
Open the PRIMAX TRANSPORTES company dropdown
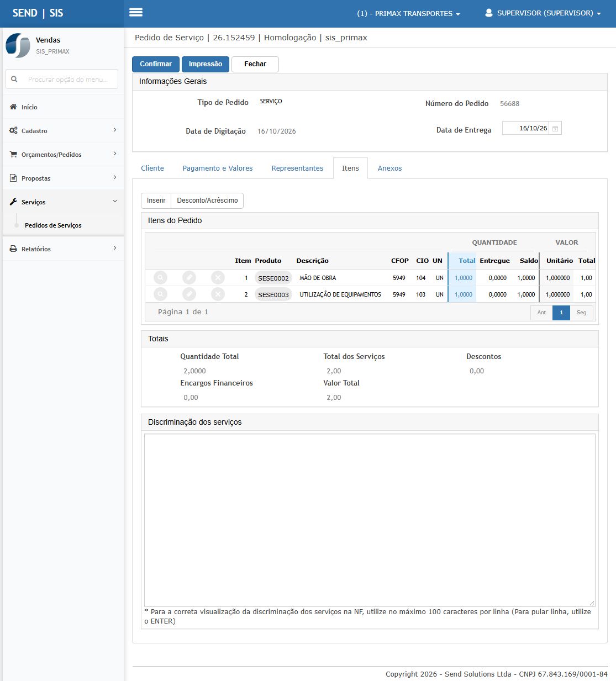pos(408,13)
